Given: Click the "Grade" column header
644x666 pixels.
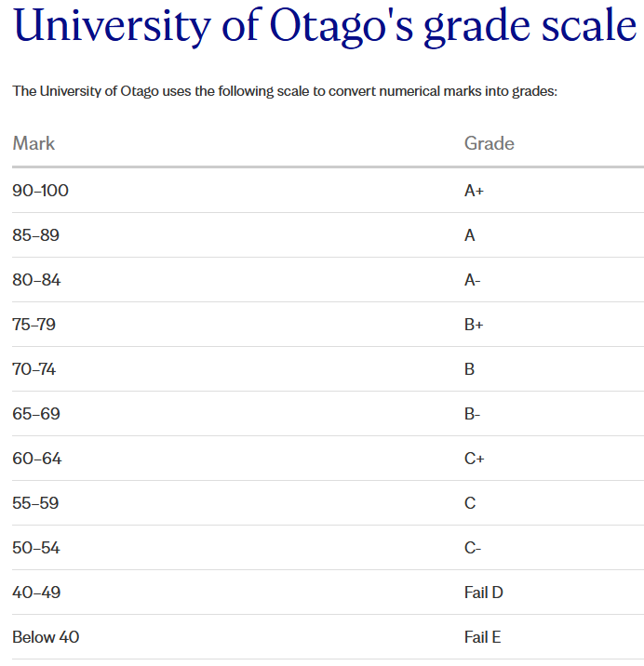Looking at the screenshot, I should click(x=489, y=143).
